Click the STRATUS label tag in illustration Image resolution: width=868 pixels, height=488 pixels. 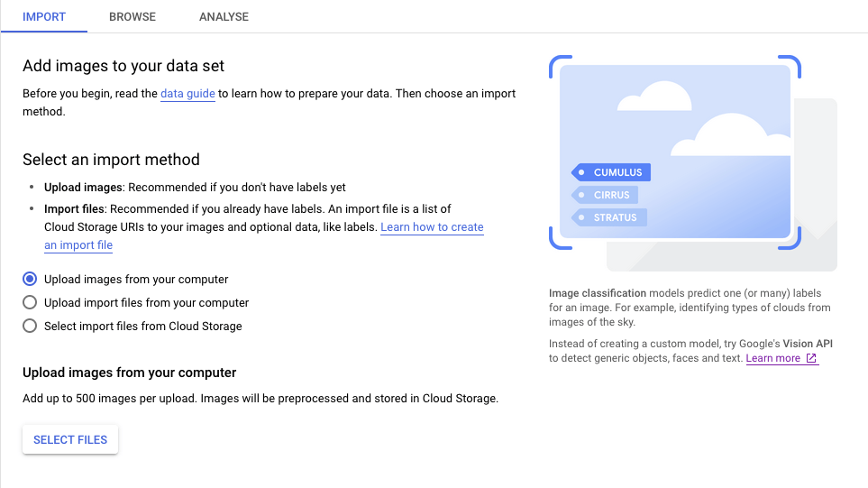tap(609, 217)
